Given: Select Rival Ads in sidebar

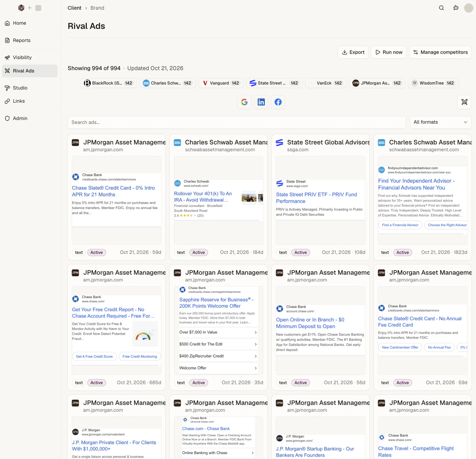Looking at the screenshot, I should [30, 71].
